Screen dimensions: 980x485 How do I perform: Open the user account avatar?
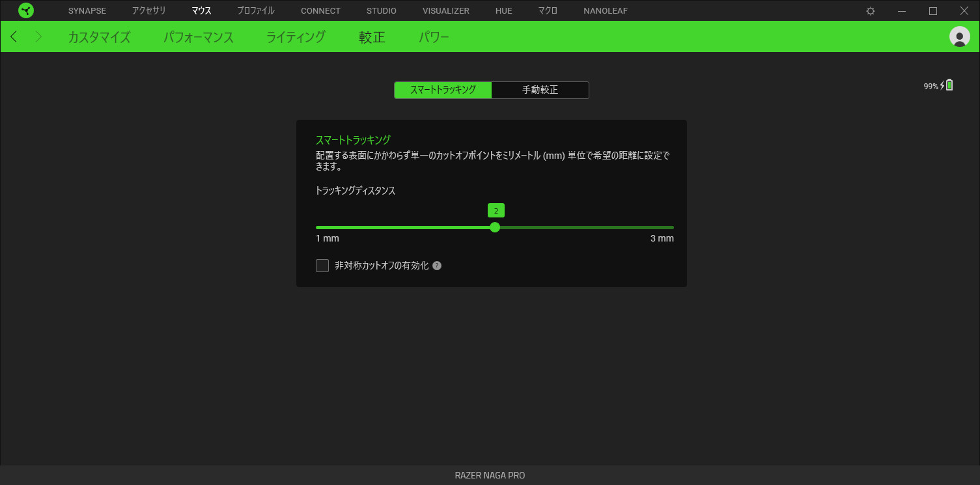point(960,36)
